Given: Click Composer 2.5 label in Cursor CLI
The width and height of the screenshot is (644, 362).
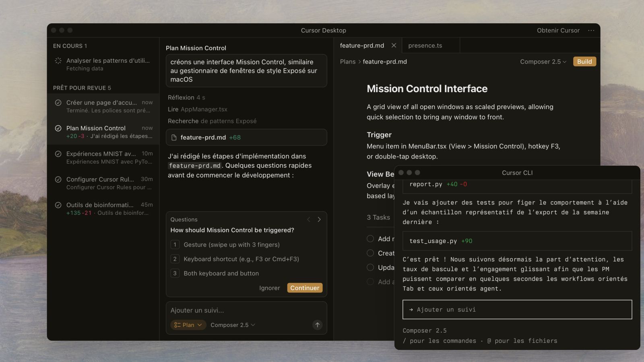Looking at the screenshot, I should click(x=425, y=331).
